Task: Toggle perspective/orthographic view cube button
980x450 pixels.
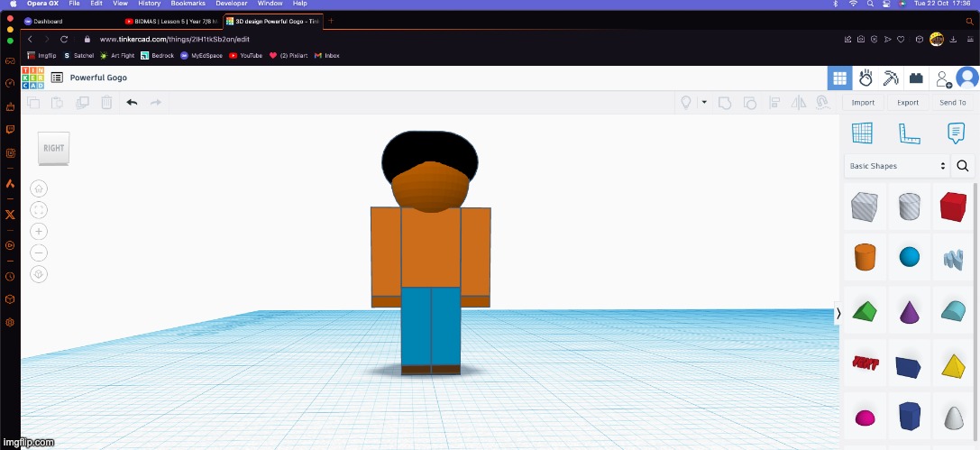Action: (39, 274)
